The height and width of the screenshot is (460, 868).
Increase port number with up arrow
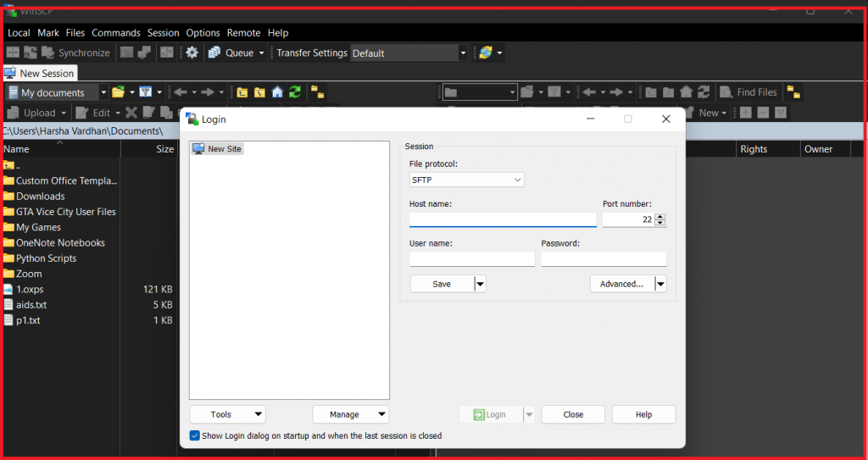click(x=660, y=216)
